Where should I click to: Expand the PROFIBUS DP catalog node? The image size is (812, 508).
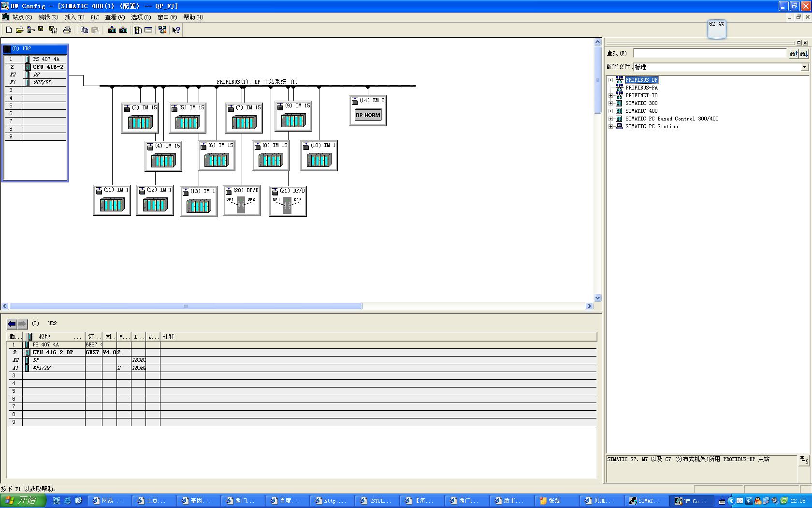(x=610, y=80)
